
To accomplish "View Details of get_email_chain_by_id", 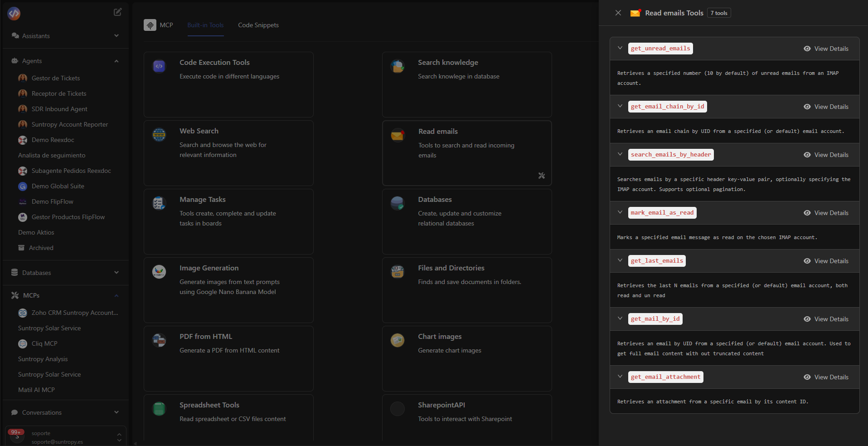I will 826,107.
